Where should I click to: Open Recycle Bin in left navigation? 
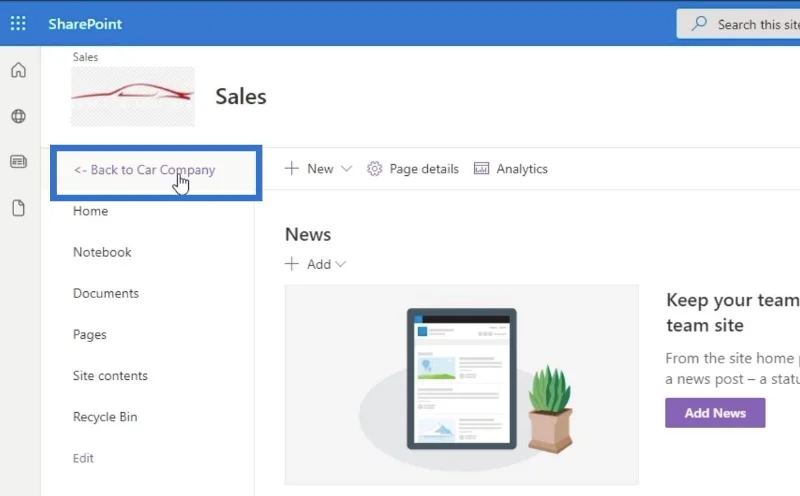point(105,417)
